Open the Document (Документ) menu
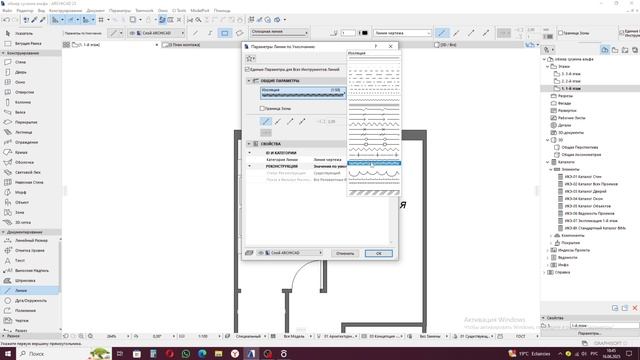This screenshot has width=640, height=360. 96,11
